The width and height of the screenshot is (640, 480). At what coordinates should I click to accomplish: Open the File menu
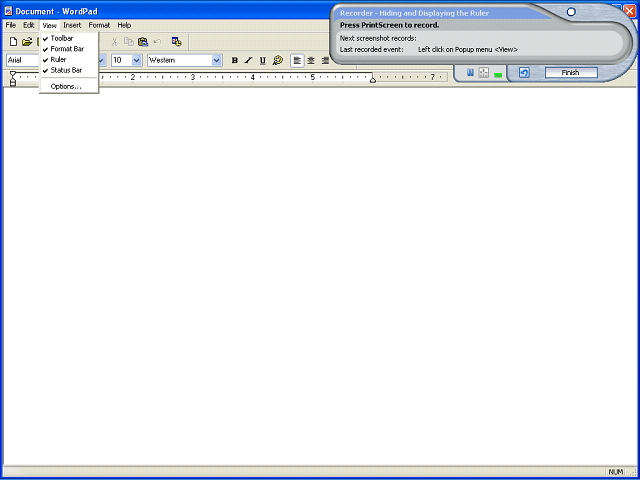pos(11,25)
